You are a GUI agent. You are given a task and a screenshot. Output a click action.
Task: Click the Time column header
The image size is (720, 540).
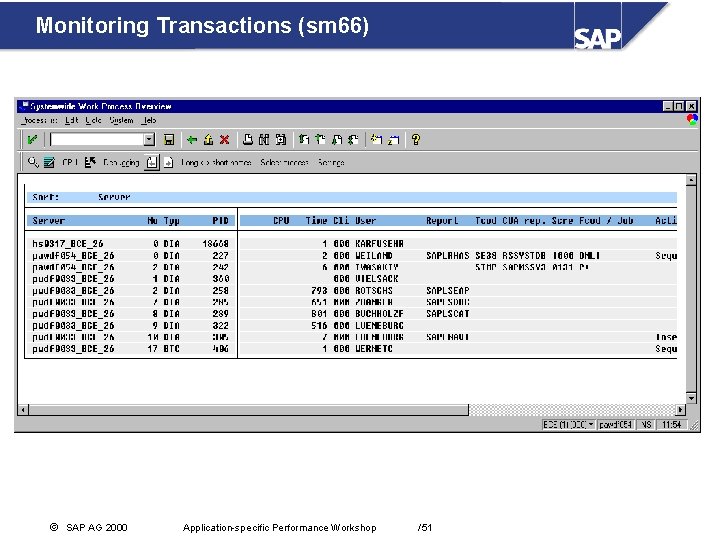316,220
